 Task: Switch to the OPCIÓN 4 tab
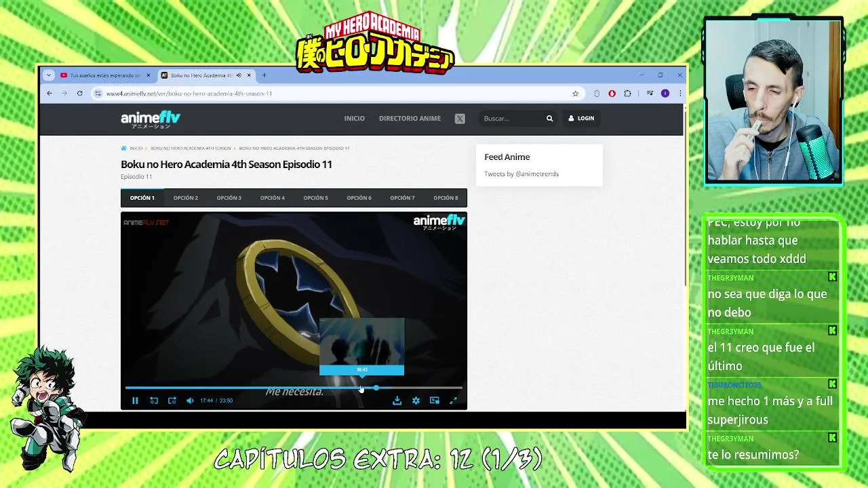tap(273, 198)
